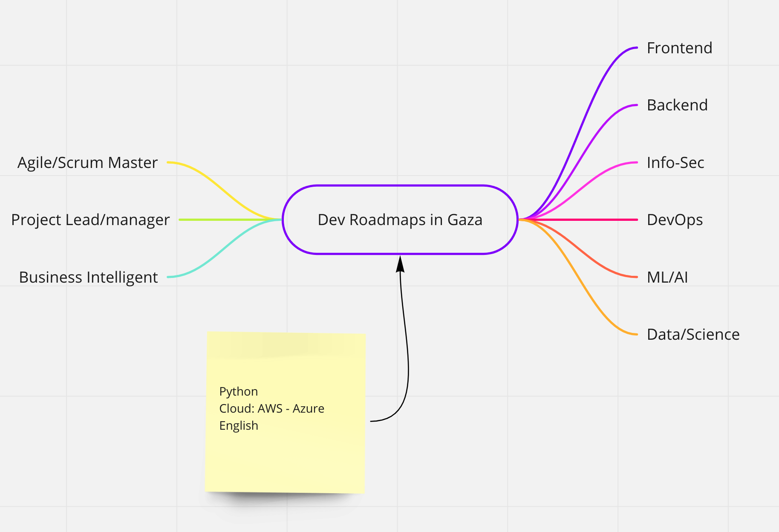779x532 pixels.
Task: Click the English text on the sticky note
Action: (239, 426)
